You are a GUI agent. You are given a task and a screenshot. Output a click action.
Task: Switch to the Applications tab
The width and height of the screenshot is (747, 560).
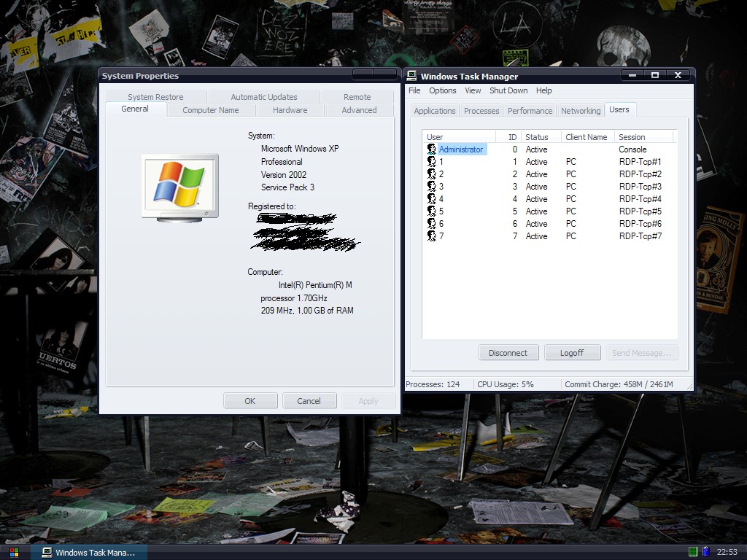point(435,111)
